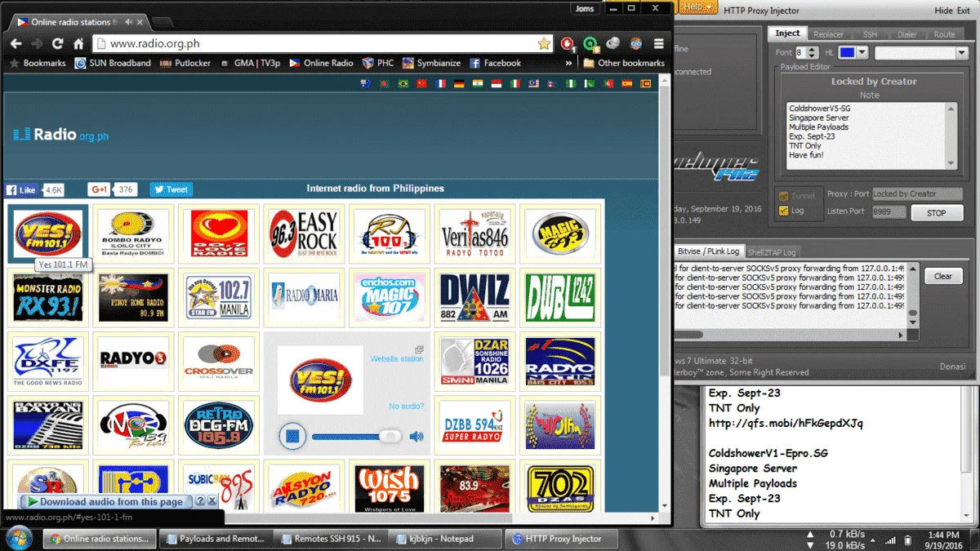Switch to the Replacer tab in Injector
Screen dimensions: 980x551
pos(828,34)
